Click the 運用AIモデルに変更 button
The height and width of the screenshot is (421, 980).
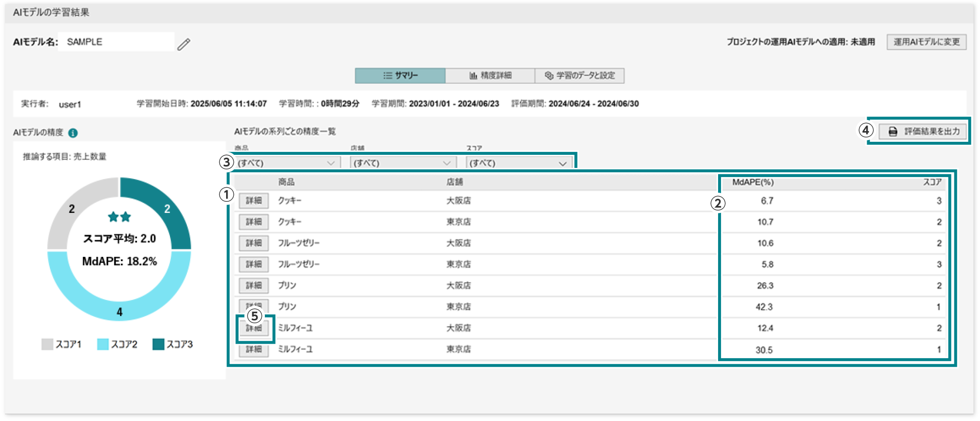pos(927,42)
